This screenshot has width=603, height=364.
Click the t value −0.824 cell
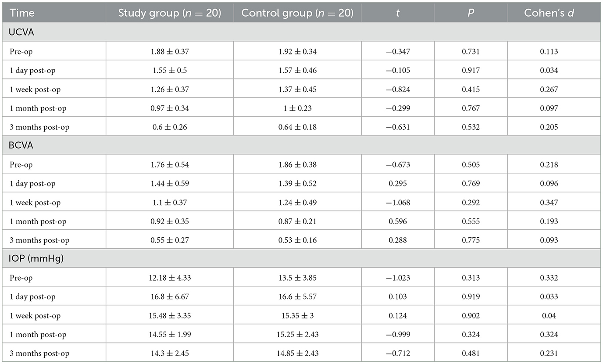coord(397,89)
